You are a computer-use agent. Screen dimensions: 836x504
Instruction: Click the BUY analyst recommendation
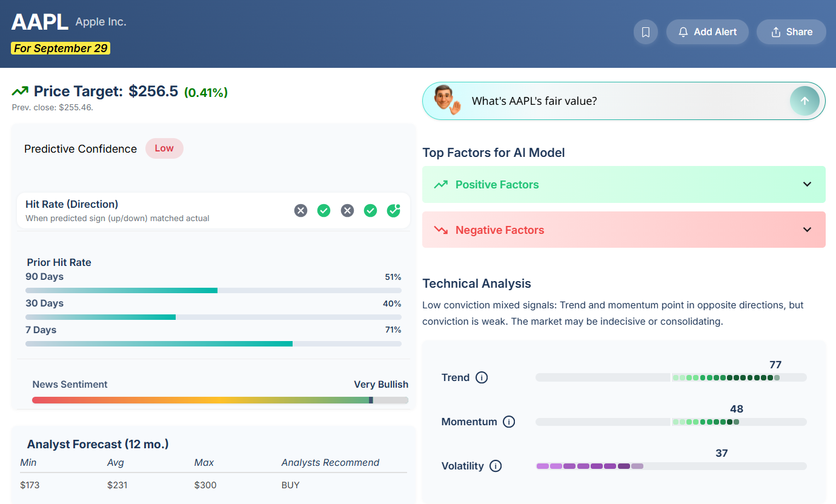pos(291,485)
